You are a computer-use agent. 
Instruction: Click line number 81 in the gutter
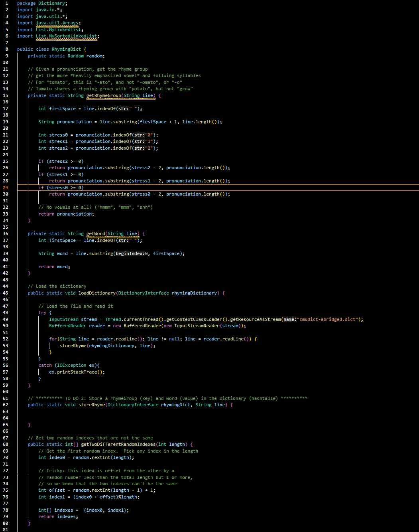tap(6, 530)
